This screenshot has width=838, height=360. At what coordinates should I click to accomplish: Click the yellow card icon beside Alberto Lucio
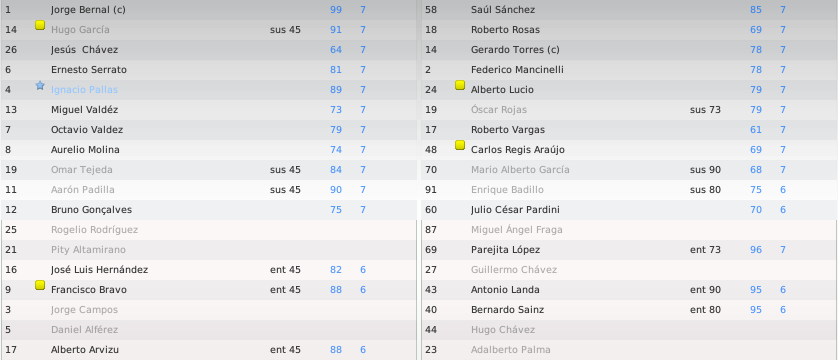(x=460, y=85)
